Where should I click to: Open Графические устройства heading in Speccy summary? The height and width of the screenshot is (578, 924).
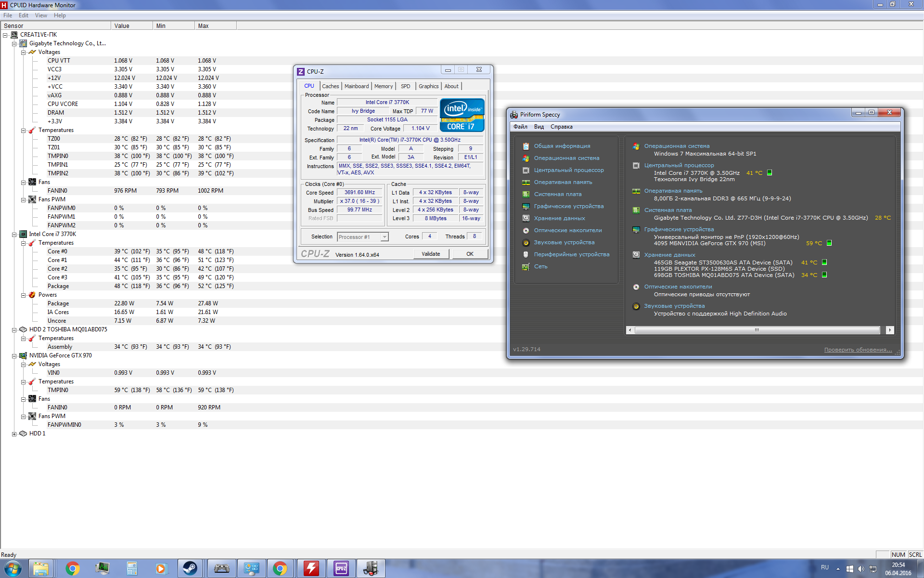point(679,229)
